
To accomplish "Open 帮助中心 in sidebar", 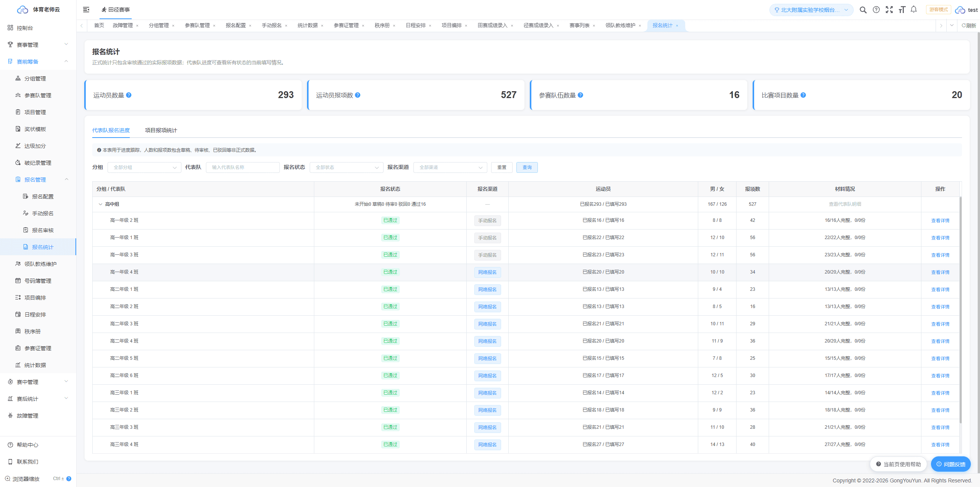I will (38, 445).
